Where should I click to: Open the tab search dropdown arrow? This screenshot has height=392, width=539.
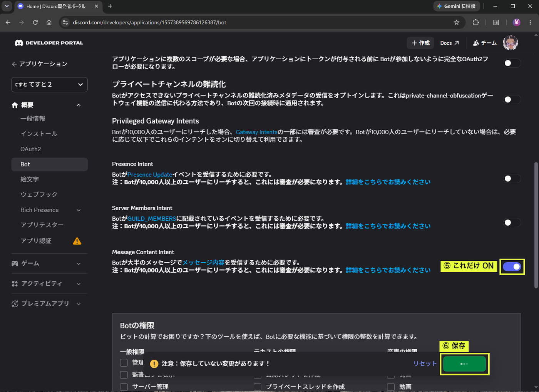(x=7, y=6)
